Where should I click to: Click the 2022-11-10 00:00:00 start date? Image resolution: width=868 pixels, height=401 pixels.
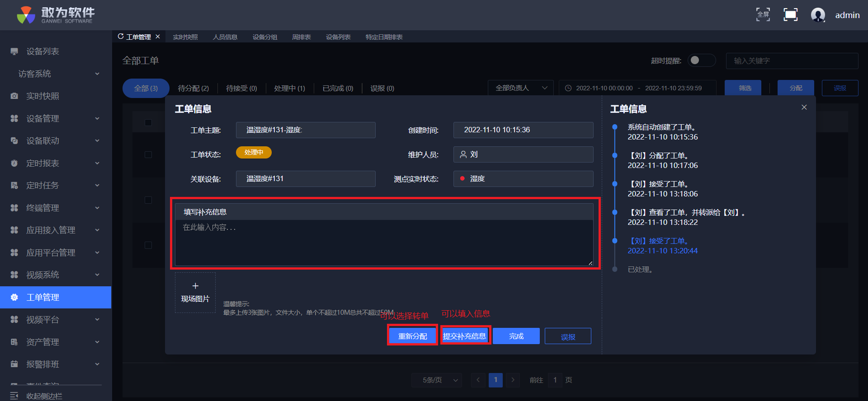click(x=604, y=88)
